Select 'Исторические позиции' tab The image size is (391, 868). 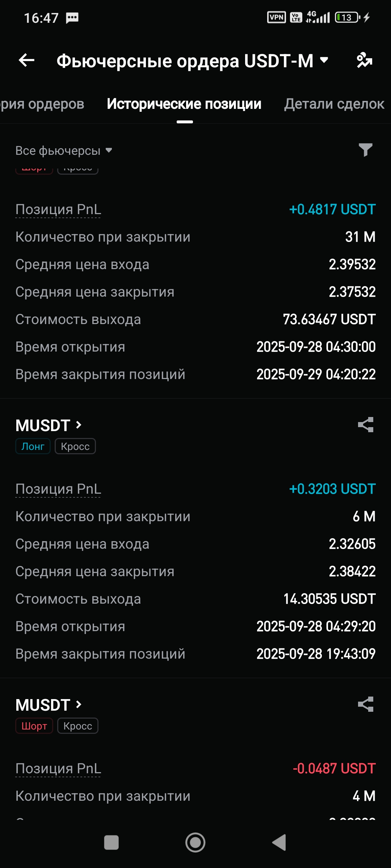coord(184,104)
